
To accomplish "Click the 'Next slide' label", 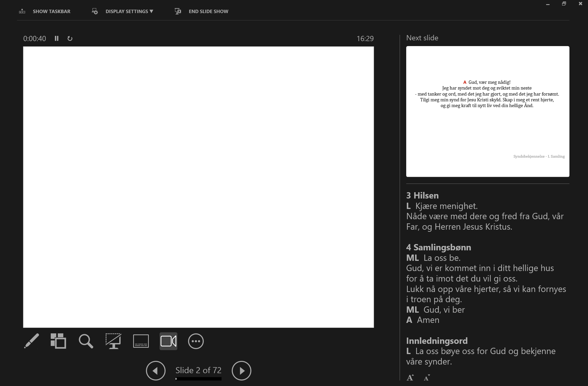I will pyautogui.click(x=422, y=38).
